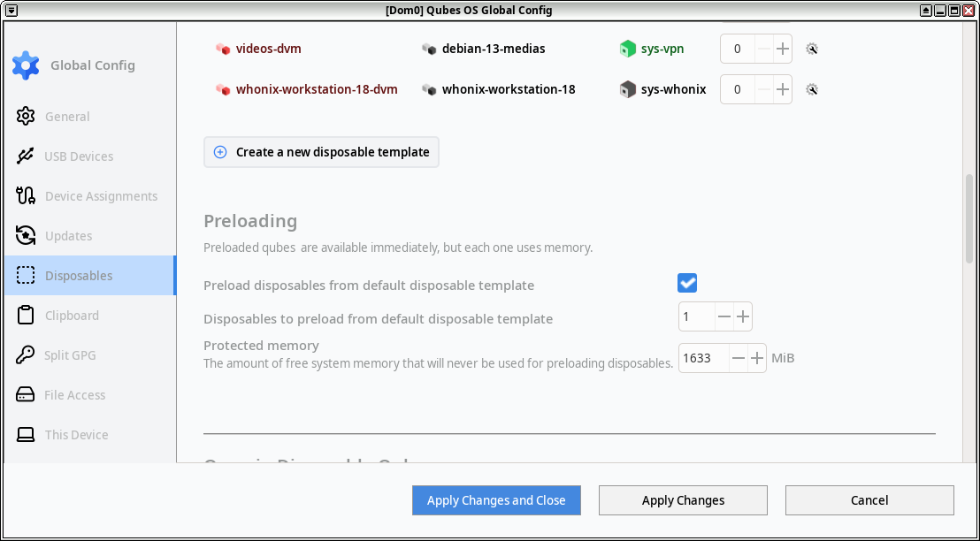This screenshot has height=541, width=980.
Task: Click the vertical scrollbar handle
Action: pyautogui.click(x=969, y=218)
